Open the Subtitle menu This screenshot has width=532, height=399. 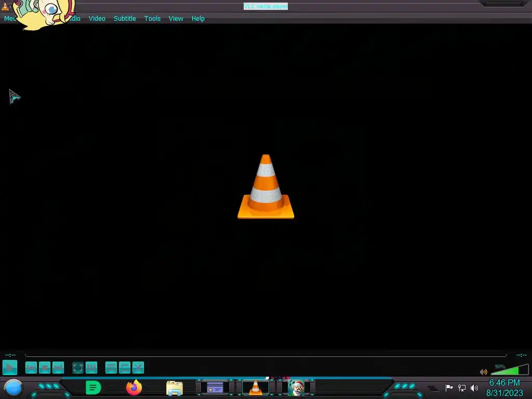point(125,19)
